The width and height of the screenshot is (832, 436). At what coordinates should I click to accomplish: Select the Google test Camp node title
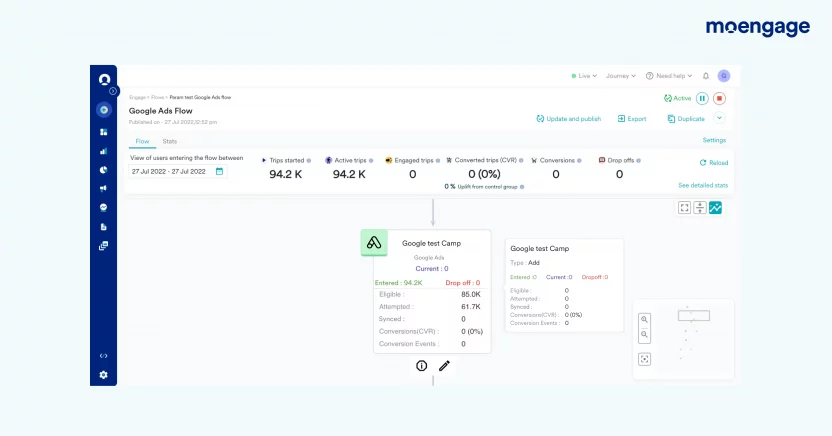(431, 243)
